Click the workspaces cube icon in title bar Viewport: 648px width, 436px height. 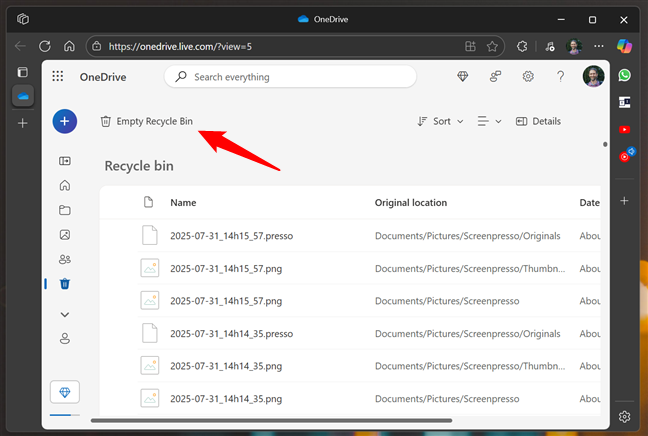coord(23,19)
